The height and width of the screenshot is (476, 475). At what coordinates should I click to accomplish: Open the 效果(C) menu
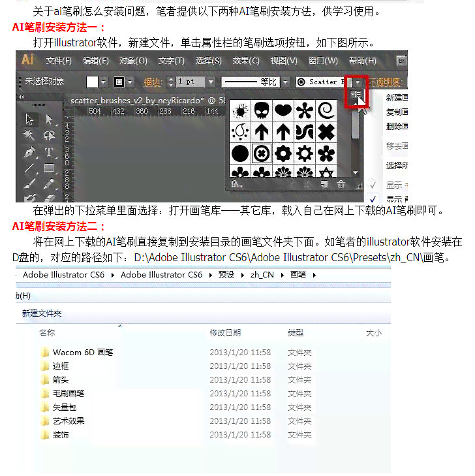(x=246, y=61)
